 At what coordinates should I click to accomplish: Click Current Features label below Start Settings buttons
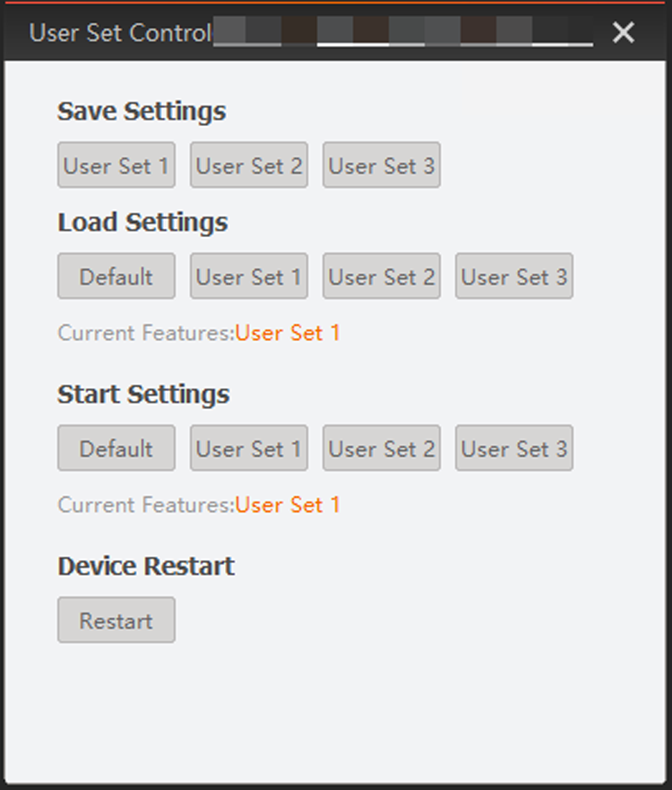coord(145,505)
